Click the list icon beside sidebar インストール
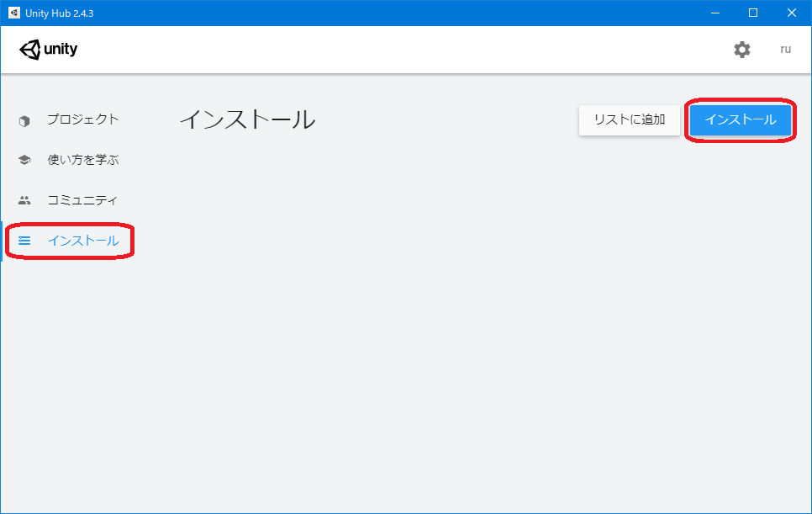 point(24,241)
